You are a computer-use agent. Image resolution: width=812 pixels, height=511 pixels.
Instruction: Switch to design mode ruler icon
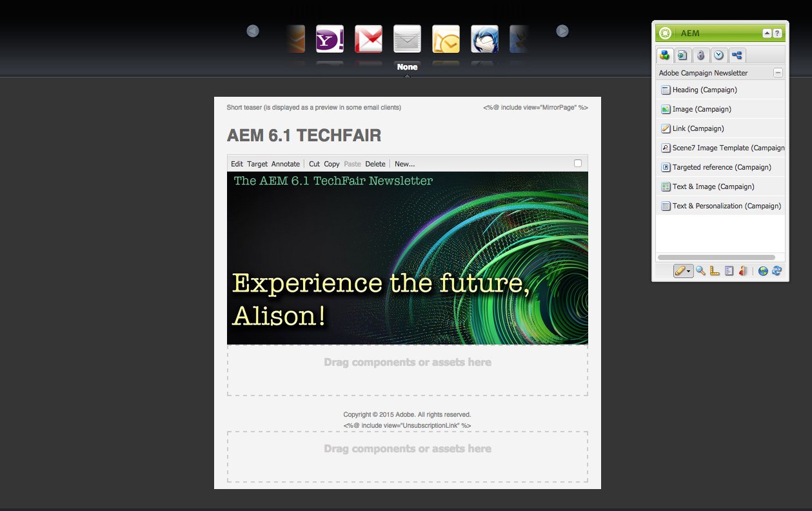pos(715,271)
